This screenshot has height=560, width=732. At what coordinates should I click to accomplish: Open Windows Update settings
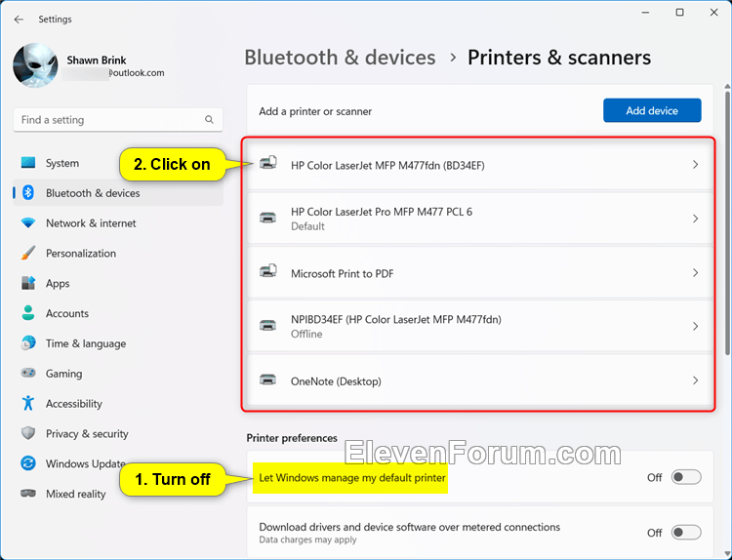coord(118,463)
